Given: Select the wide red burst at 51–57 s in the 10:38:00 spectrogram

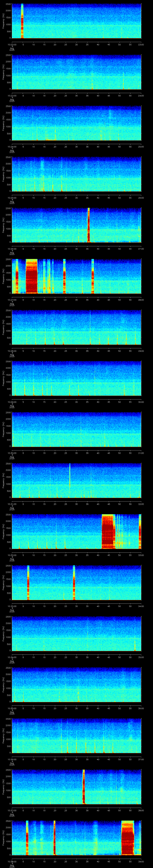Looking at the screenshot, I should click(x=127, y=838).
